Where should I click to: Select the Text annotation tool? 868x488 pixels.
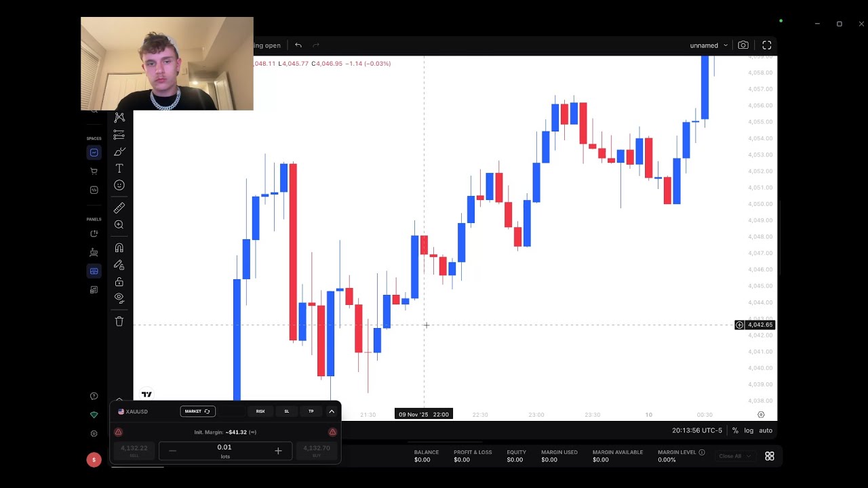(x=119, y=168)
